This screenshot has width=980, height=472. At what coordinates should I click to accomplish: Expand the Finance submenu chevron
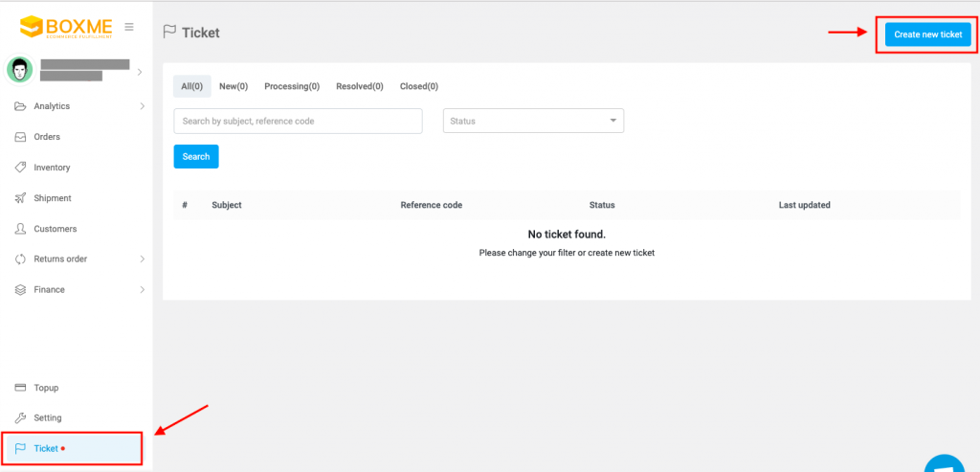[142, 289]
